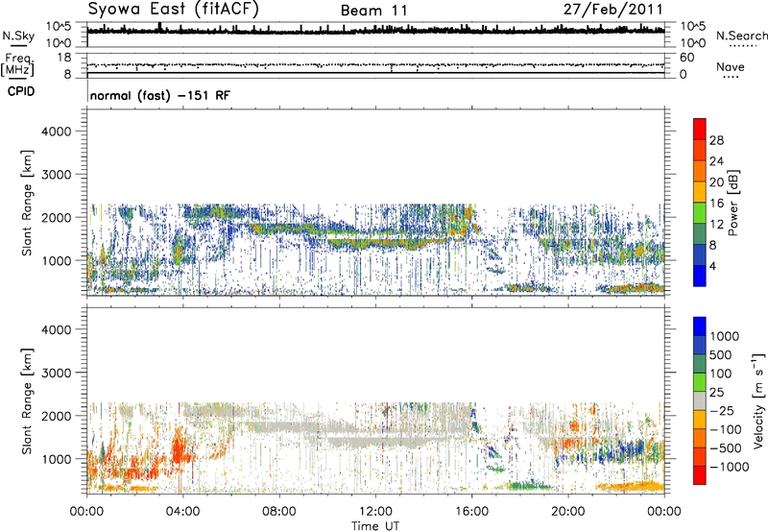The image size is (768, 532).
Task: Select the 'Time UT' axis title
Action: click(375, 526)
